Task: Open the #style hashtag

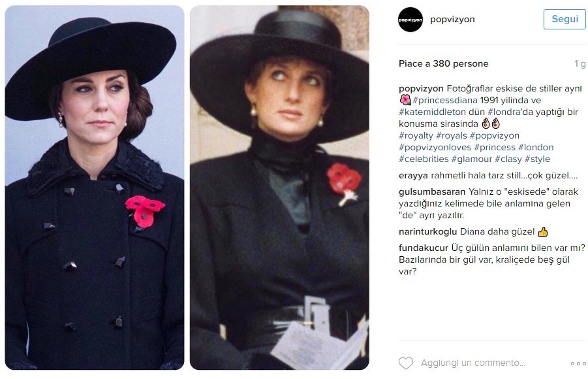Action: point(537,159)
